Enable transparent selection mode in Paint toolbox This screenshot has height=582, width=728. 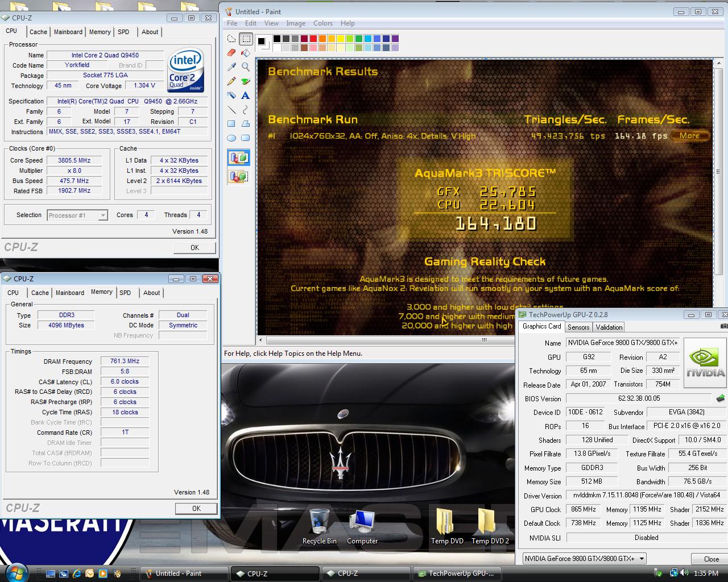239,176
